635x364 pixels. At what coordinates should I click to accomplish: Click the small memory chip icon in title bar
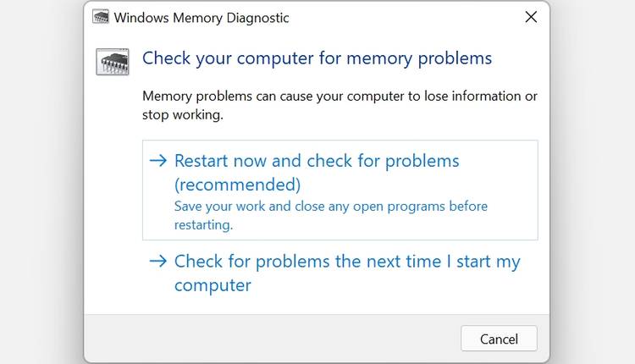tap(100, 17)
